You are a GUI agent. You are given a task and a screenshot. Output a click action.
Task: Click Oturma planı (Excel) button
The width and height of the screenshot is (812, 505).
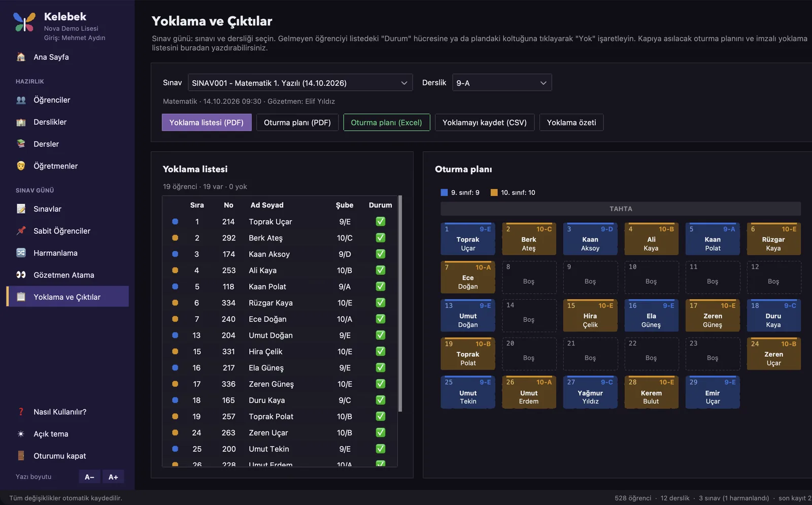(387, 122)
